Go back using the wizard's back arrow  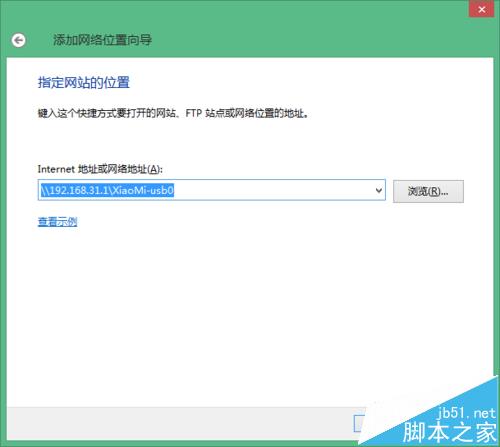[x=18, y=40]
